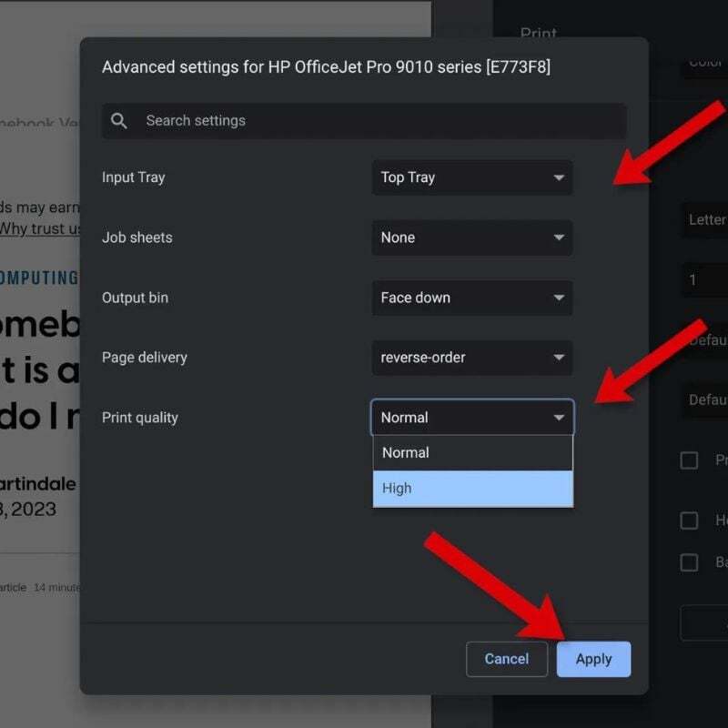Click the Output bin label
This screenshot has width=728, height=728.
[x=135, y=298]
